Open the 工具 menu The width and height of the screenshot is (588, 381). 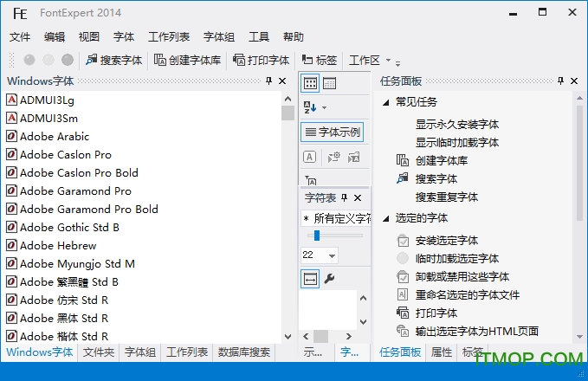[x=259, y=36]
